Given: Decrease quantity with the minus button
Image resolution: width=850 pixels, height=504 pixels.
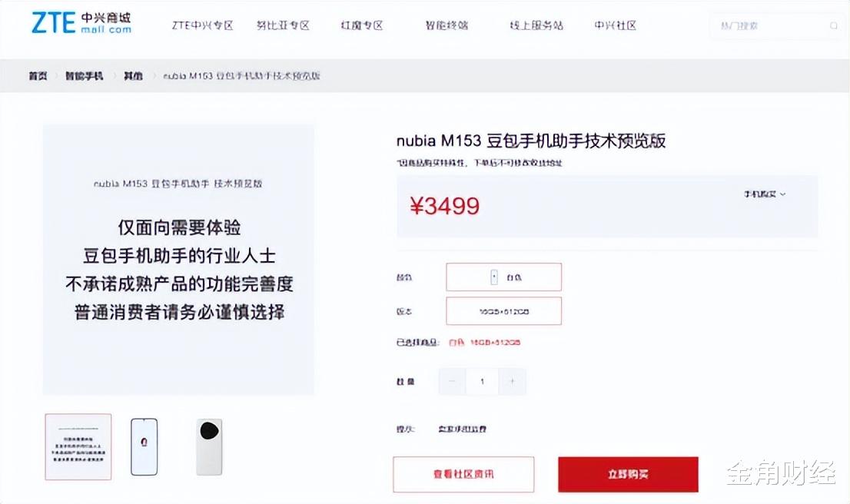Looking at the screenshot, I should coord(452,382).
